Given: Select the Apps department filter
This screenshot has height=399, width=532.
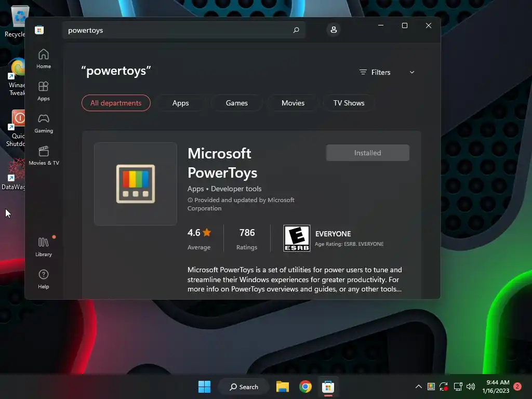Looking at the screenshot, I should pyautogui.click(x=180, y=103).
